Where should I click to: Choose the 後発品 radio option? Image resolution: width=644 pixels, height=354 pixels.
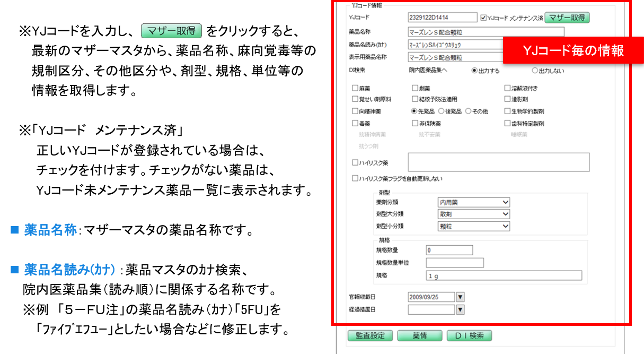click(441, 111)
